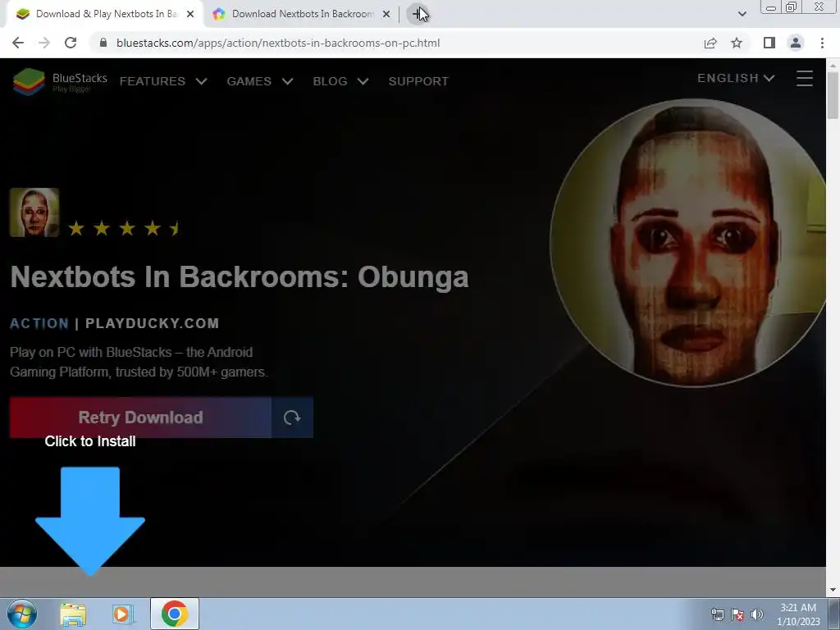The image size is (840, 630).
Task: Click the Retry Download button
Action: tap(140, 418)
